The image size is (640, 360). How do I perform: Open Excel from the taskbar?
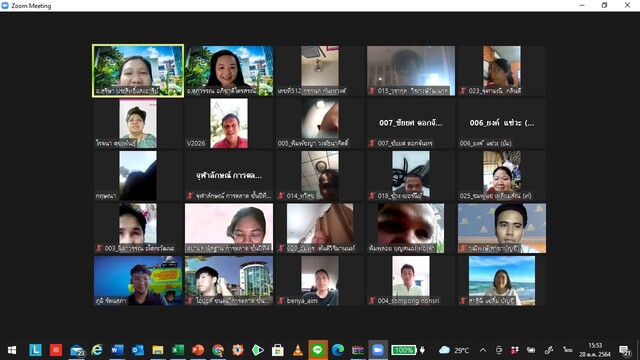178,350
